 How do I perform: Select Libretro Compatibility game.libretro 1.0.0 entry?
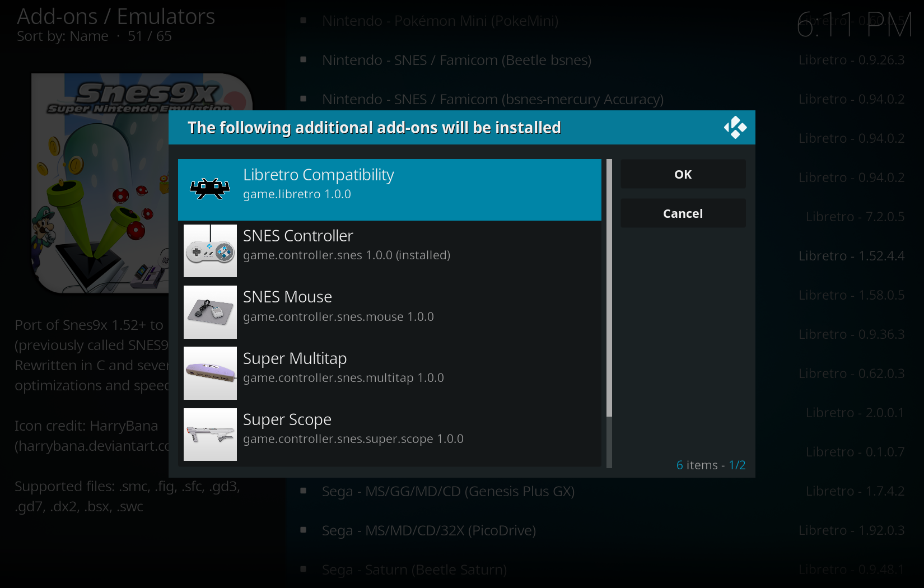[x=390, y=190]
